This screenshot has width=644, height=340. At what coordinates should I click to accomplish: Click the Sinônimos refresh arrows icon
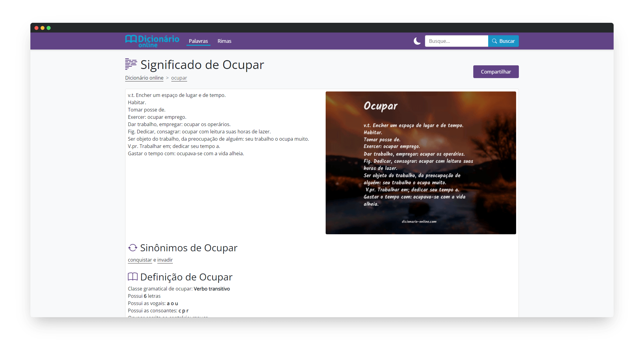[x=132, y=248]
